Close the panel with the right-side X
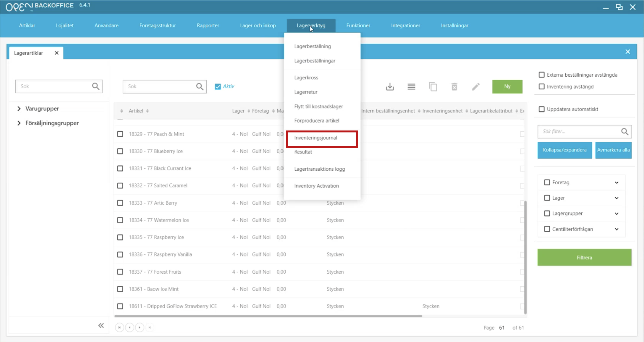644x342 pixels. [x=628, y=52]
